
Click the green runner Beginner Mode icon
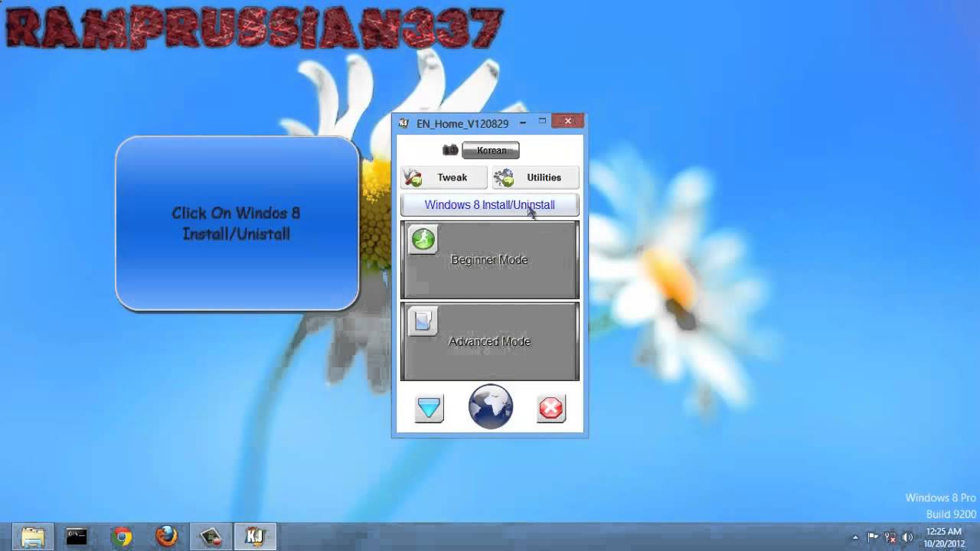[x=423, y=240]
